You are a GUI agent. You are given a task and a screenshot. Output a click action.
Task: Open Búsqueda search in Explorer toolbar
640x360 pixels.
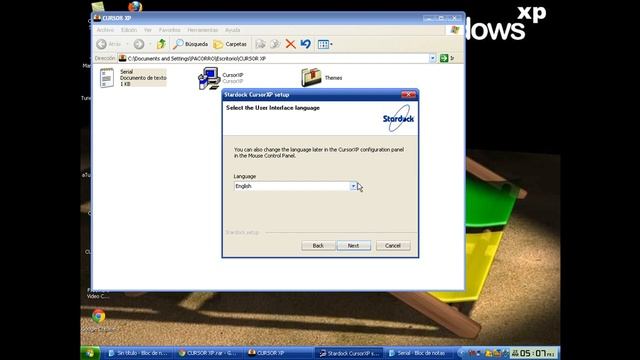(x=191, y=44)
